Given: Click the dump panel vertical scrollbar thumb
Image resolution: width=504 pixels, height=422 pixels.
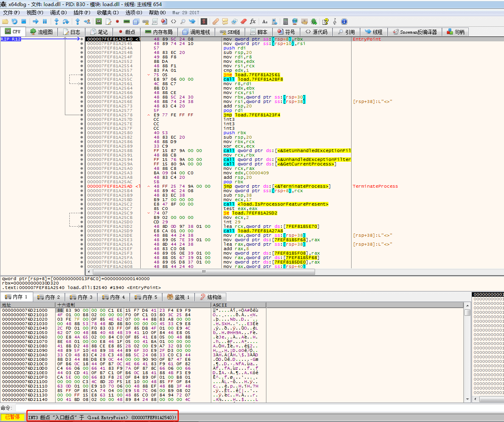Looking at the screenshot, I should coord(467,313).
